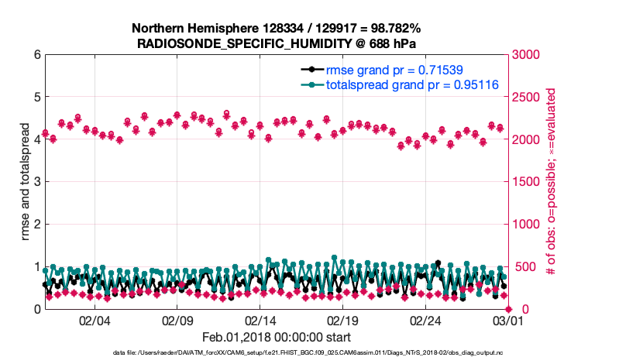Click the 02/04 x-axis tick label
Viewport: 643px width, 364px height.
click(x=95, y=321)
